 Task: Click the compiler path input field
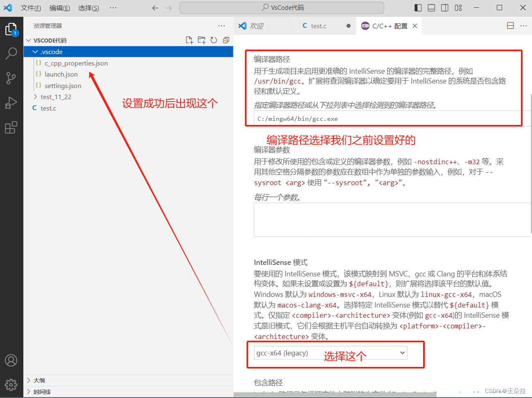(x=392, y=119)
